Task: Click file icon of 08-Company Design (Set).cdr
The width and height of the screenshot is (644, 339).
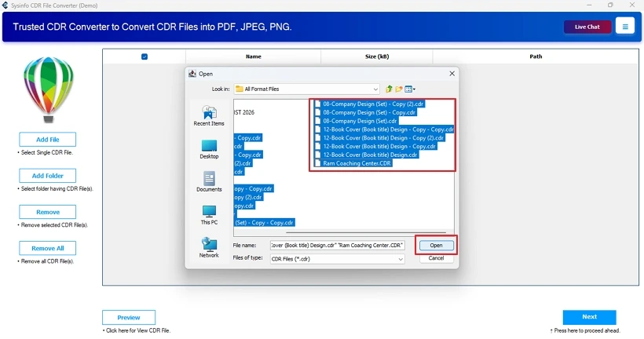Action: click(x=317, y=121)
